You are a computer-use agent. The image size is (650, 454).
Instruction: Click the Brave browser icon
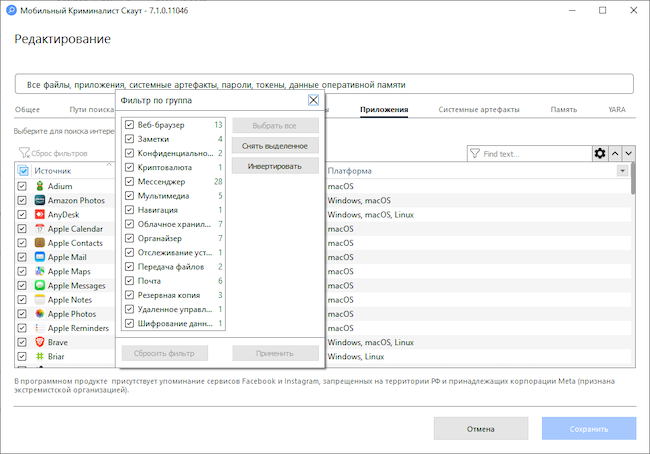[x=40, y=342]
